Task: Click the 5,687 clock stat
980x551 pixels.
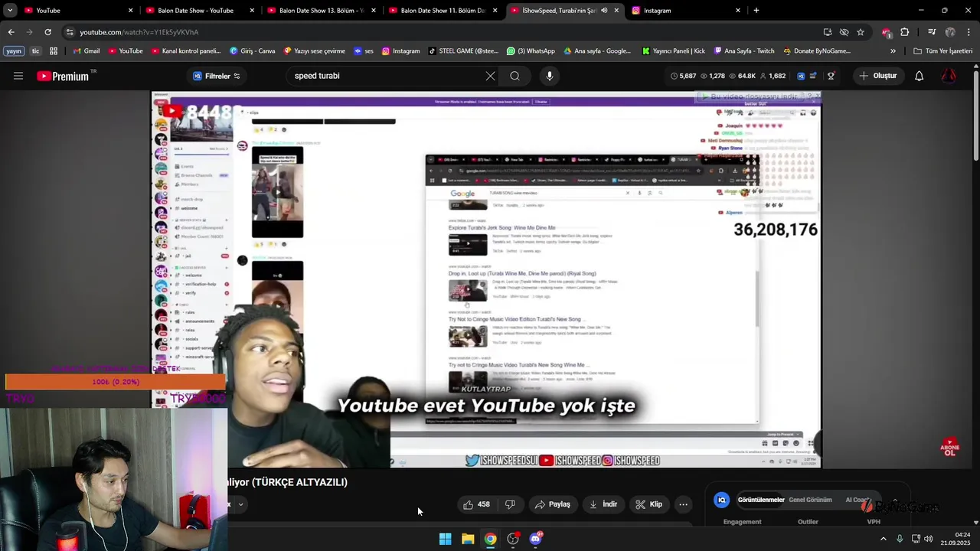Action: pyautogui.click(x=683, y=76)
